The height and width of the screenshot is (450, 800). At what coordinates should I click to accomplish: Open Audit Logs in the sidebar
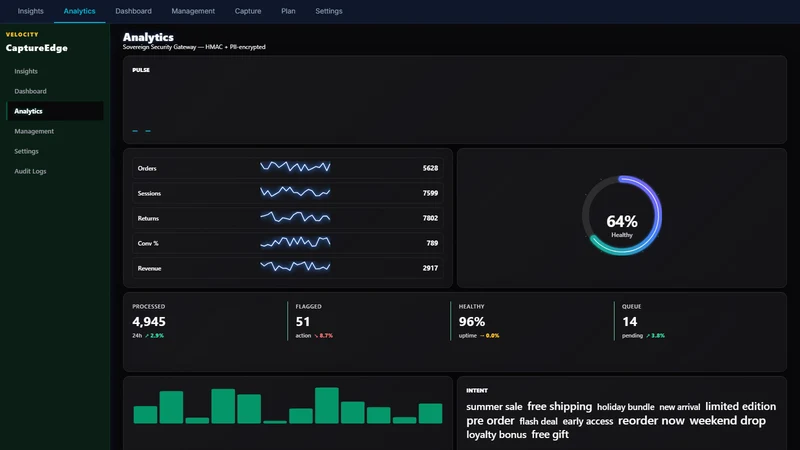coord(55,171)
